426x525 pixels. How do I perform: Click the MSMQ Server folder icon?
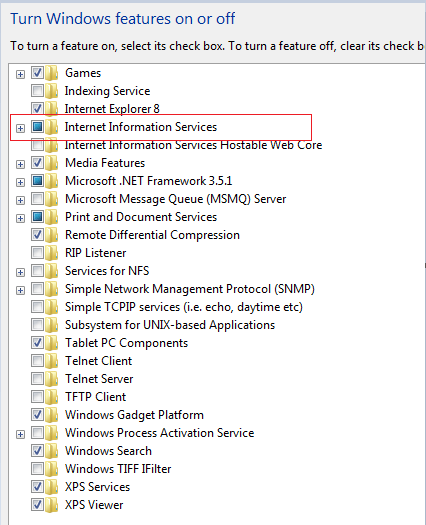52,199
